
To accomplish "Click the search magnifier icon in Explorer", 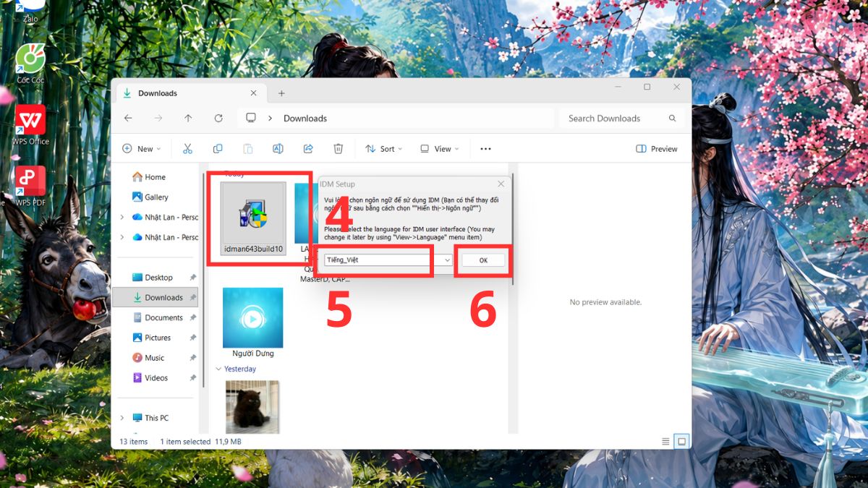I will [x=672, y=118].
